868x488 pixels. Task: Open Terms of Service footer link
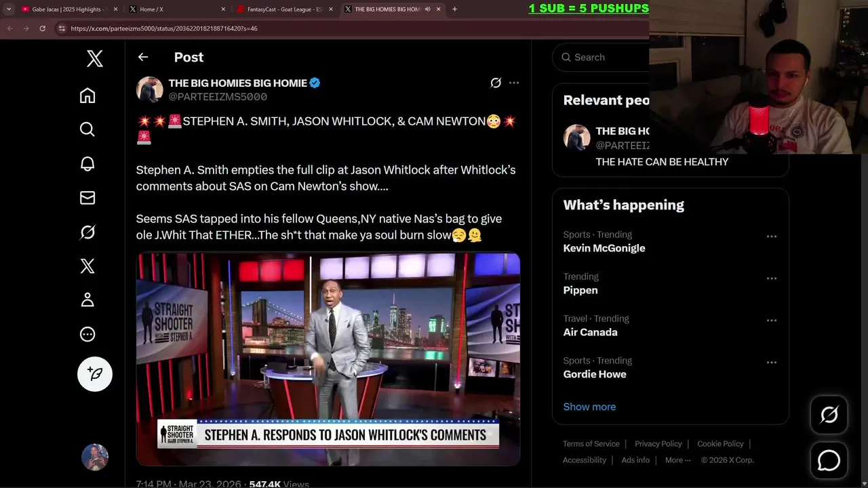pyautogui.click(x=591, y=444)
